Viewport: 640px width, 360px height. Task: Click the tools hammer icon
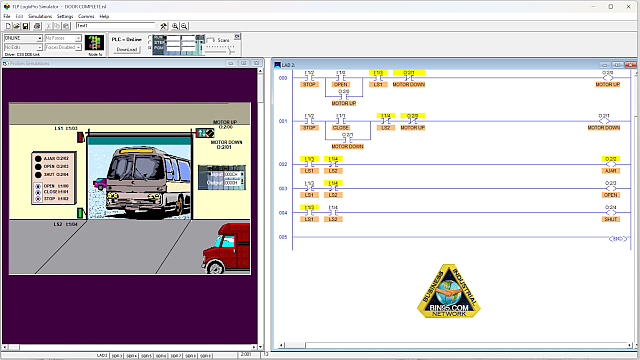pyautogui.click(x=163, y=26)
